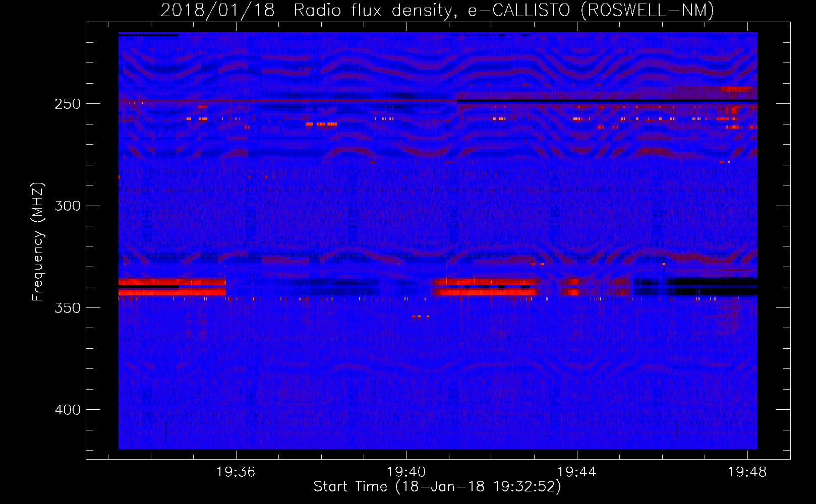Click the "19:36" time tick label

coord(236,472)
